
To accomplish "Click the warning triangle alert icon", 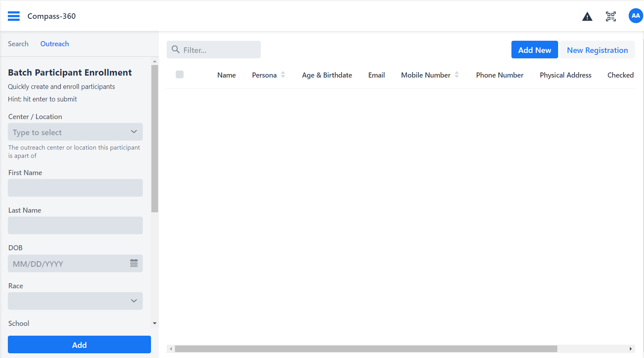I will [587, 16].
